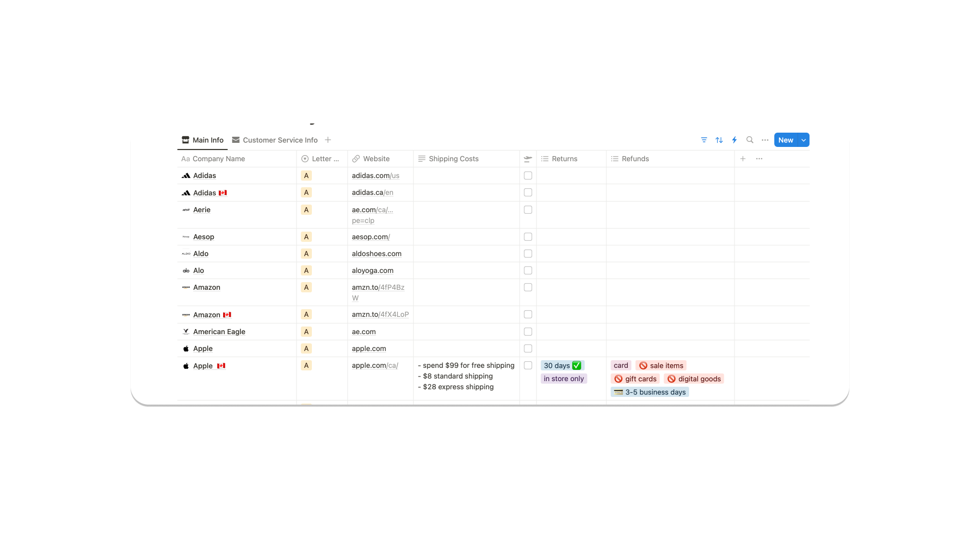This screenshot has height=551, width=980.
Task: Toggle the checkbox in the apple.com row
Action: click(528, 348)
